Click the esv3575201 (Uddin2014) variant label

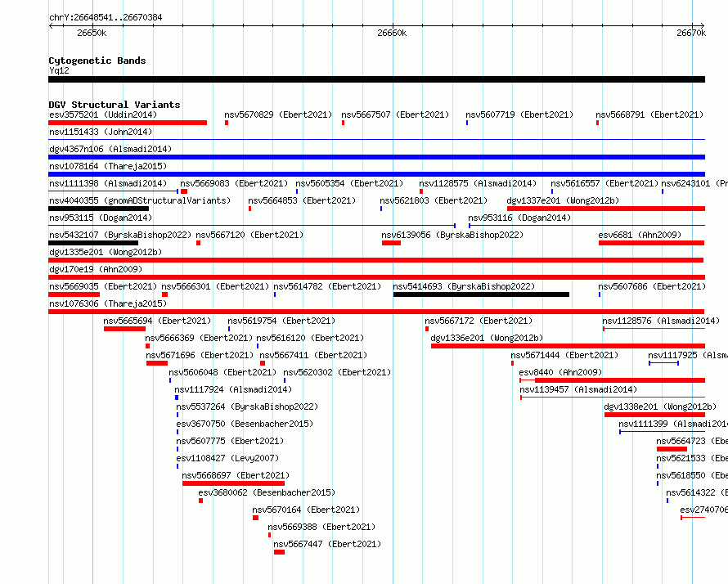pos(103,115)
